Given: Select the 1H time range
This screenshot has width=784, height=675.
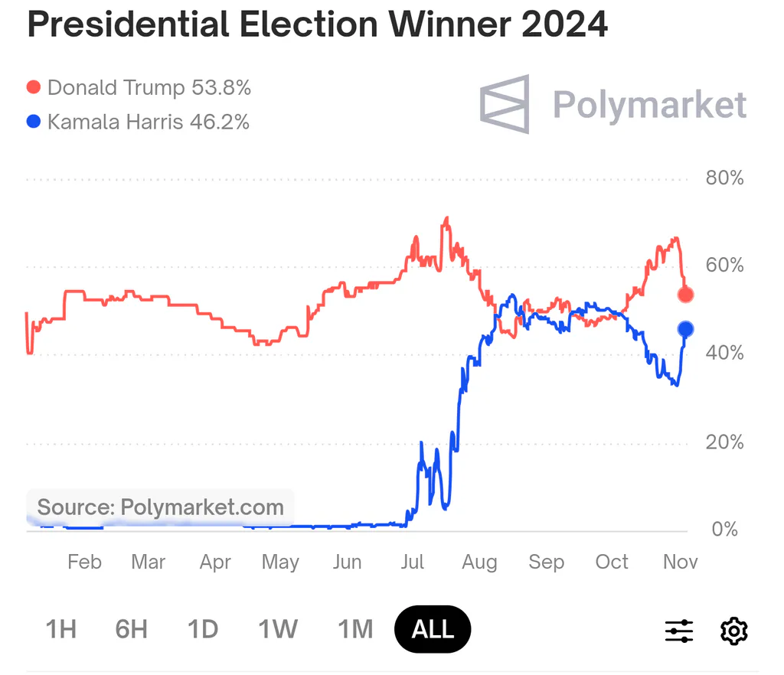Looking at the screenshot, I should coord(61,629).
